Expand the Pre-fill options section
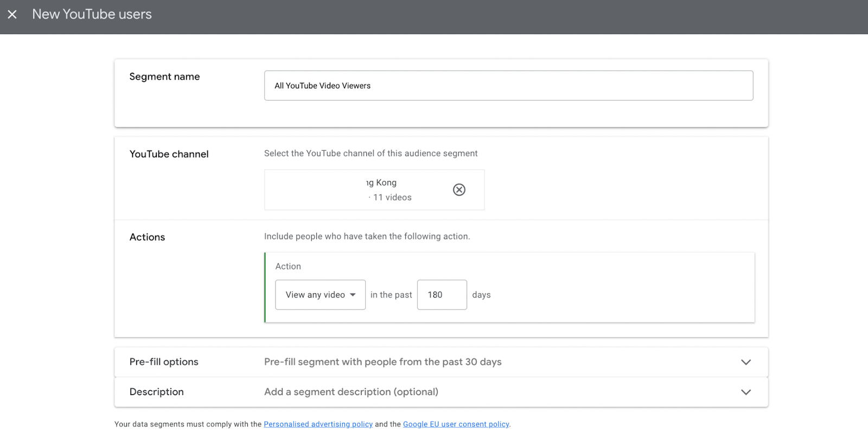 [x=746, y=362]
